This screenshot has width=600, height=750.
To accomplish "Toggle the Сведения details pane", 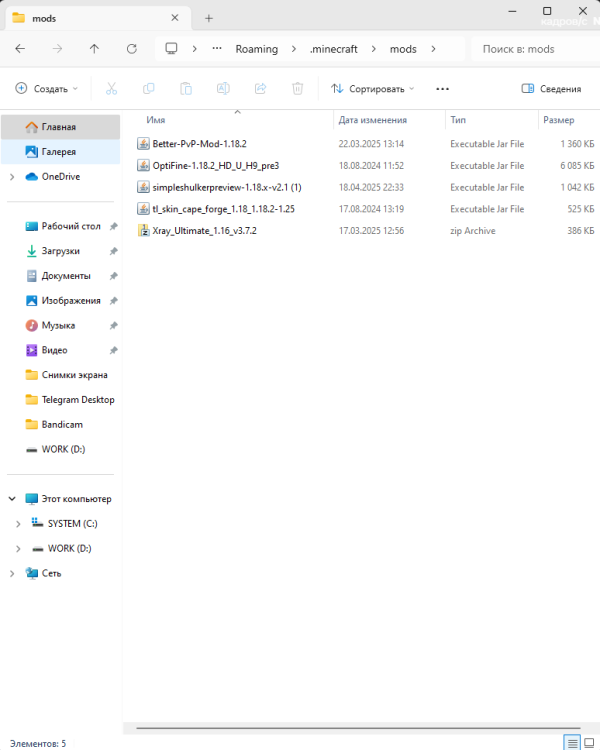I will [551, 88].
